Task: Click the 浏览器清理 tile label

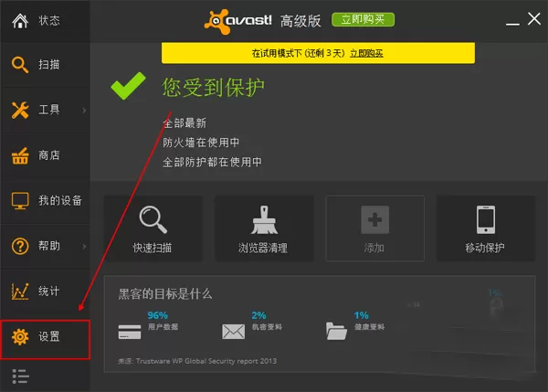Action: click(x=263, y=248)
